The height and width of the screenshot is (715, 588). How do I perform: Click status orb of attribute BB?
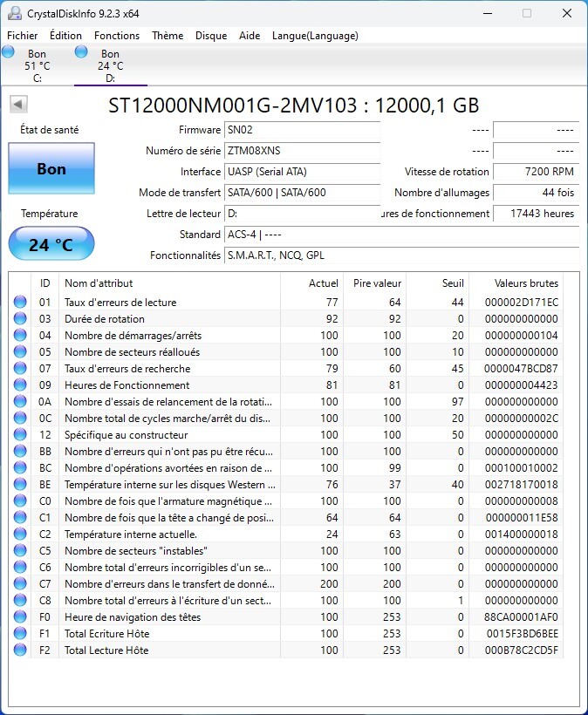coord(20,451)
